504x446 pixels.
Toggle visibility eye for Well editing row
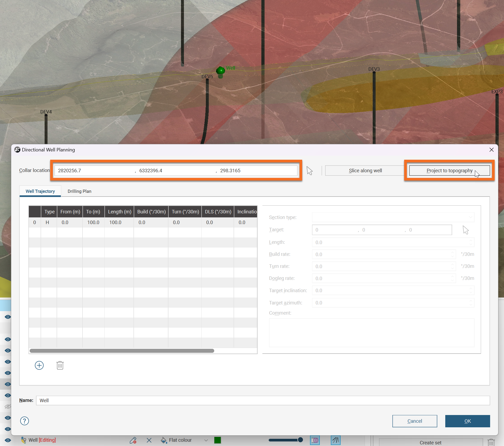8,440
